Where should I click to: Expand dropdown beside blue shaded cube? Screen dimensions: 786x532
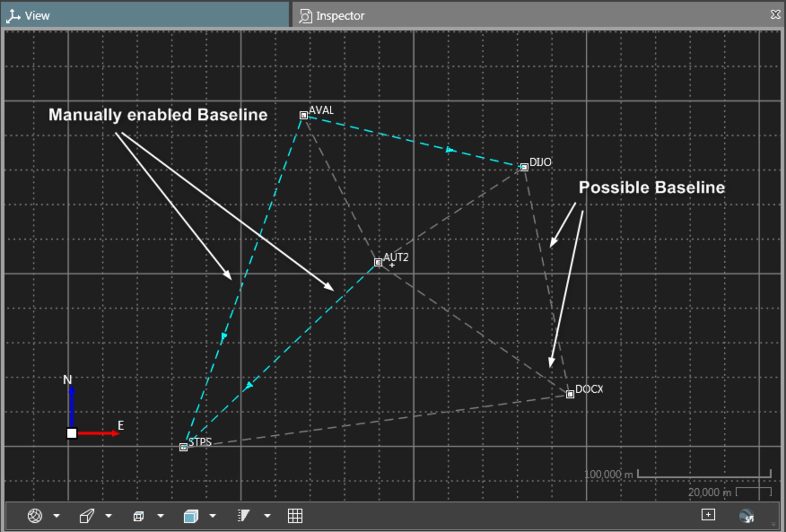[x=212, y=516]
